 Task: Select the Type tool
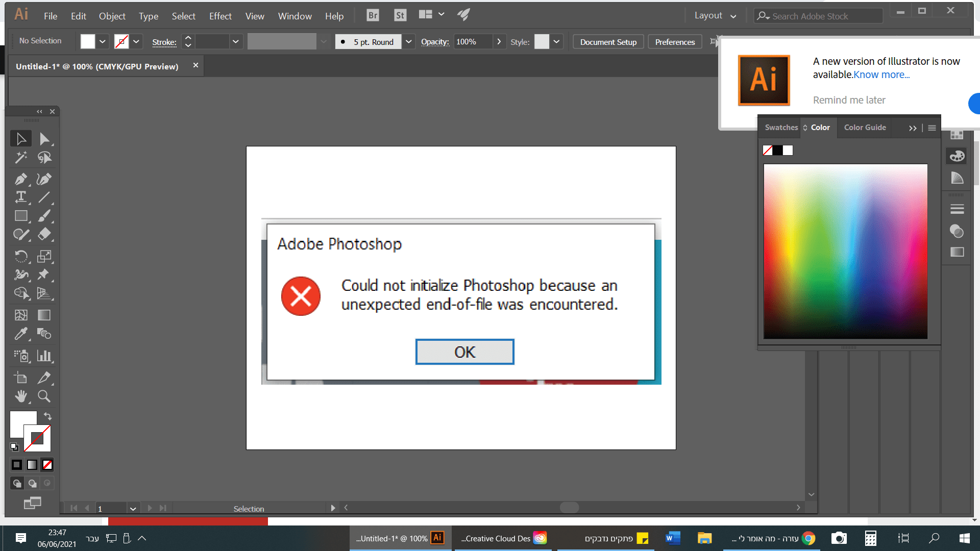point(20,197)
